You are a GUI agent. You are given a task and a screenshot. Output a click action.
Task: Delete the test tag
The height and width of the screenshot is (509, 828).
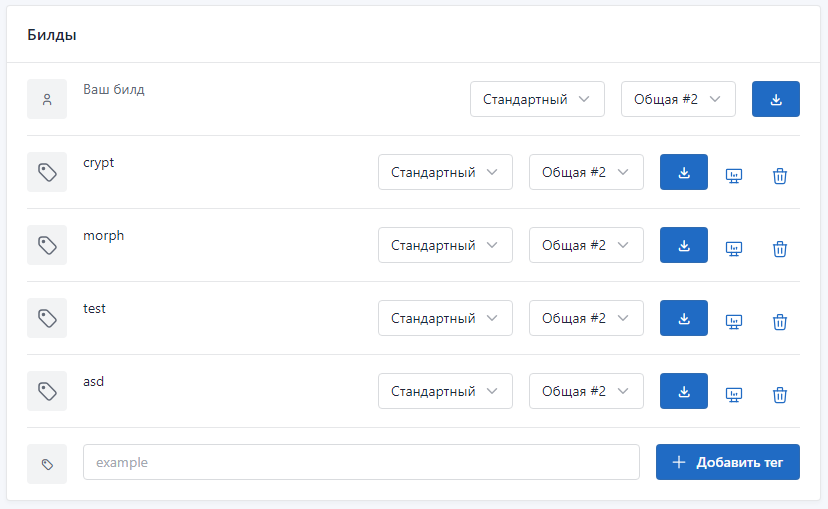coord(780,322)
